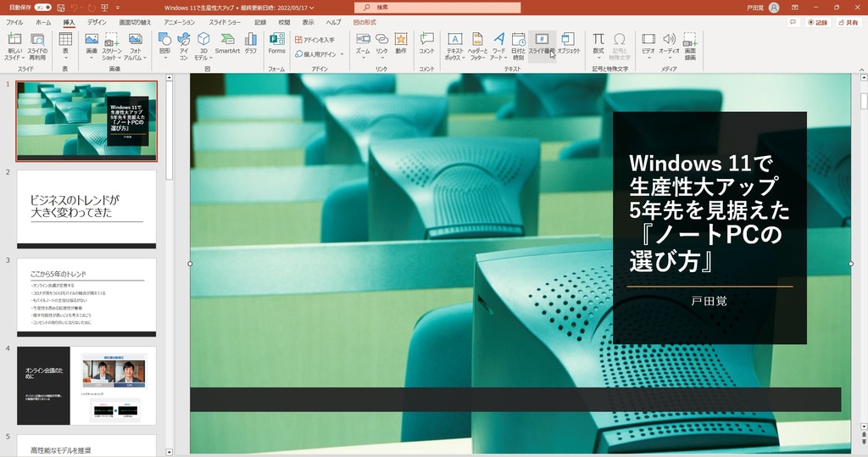Click the リンク (Link) icon

click(x=382, y=39)
